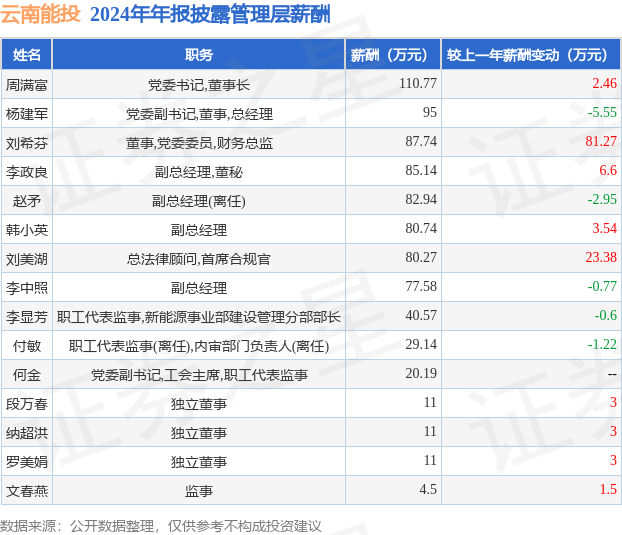
Task: Click the name 刘美湖
Action: [x=27, y=259]
